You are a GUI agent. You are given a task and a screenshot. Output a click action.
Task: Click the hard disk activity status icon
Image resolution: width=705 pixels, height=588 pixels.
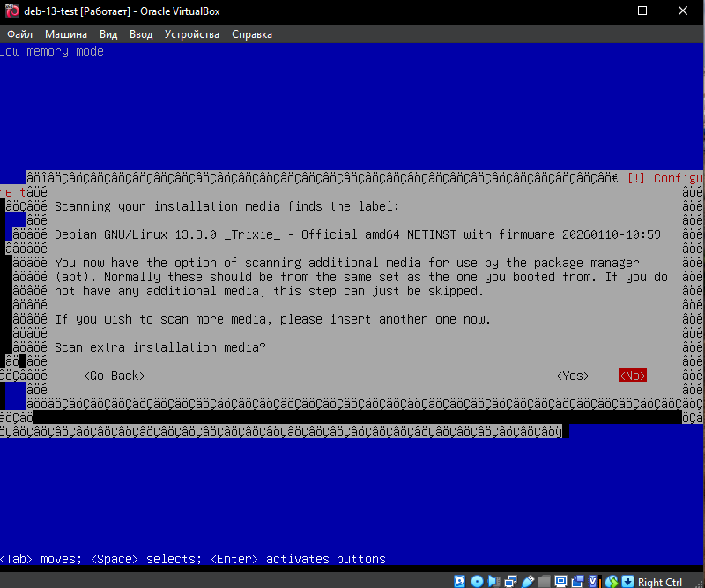460,581
